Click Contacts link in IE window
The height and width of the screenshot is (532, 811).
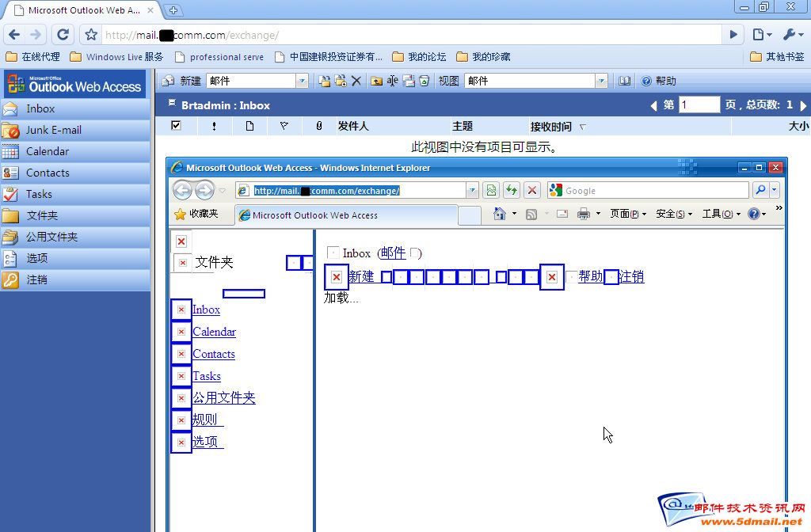tap(214, 354)
